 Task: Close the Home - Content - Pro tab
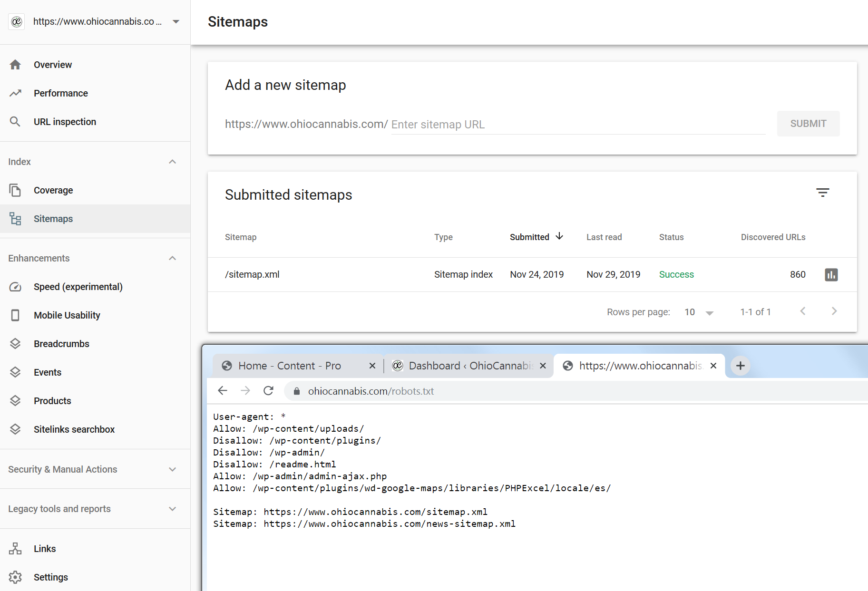[372, 366]
